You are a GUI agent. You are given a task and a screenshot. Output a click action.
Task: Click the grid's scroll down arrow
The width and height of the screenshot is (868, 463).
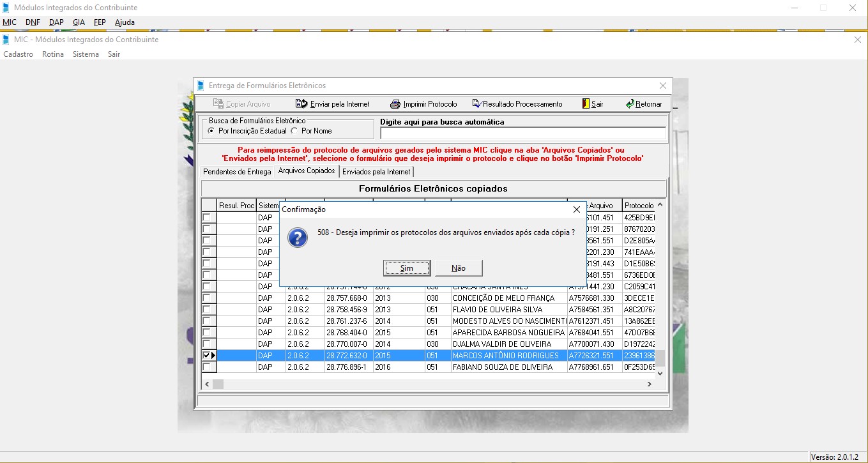(x=660, y=373)
